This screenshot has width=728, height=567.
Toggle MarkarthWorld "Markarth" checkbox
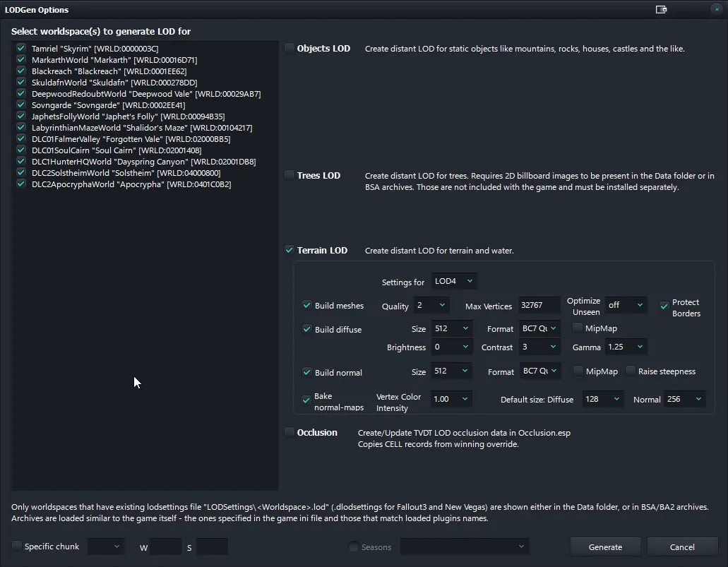21,59
